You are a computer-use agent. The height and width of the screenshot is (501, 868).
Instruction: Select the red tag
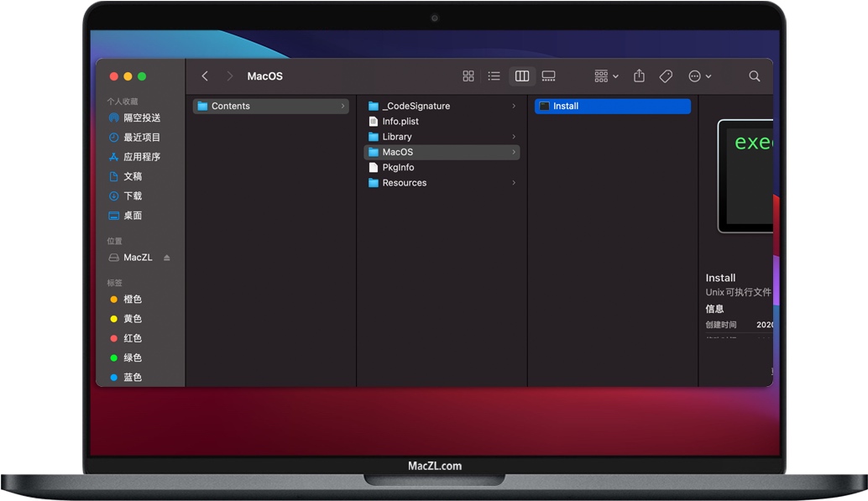[132, 338]
